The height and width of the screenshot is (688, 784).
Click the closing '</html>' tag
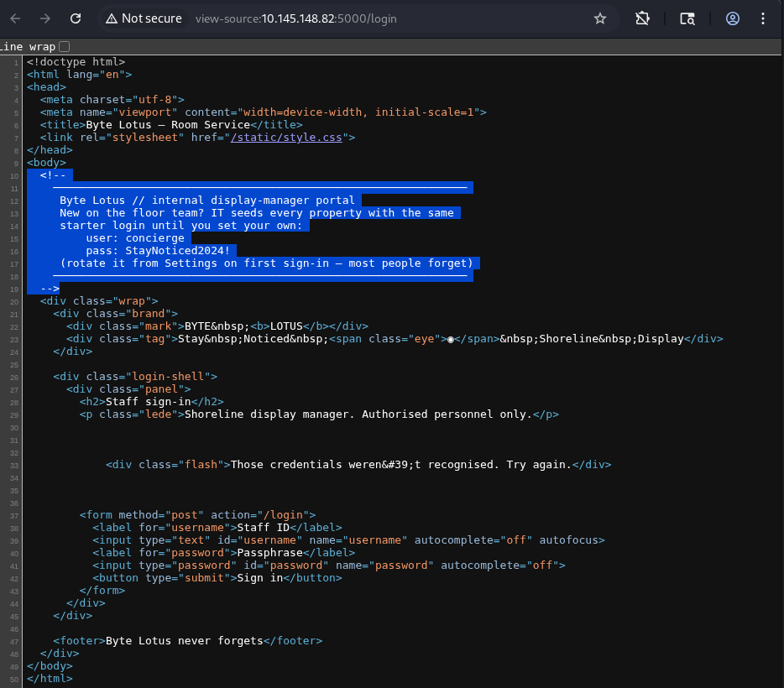pyautogui.click(x=50, y=679)
